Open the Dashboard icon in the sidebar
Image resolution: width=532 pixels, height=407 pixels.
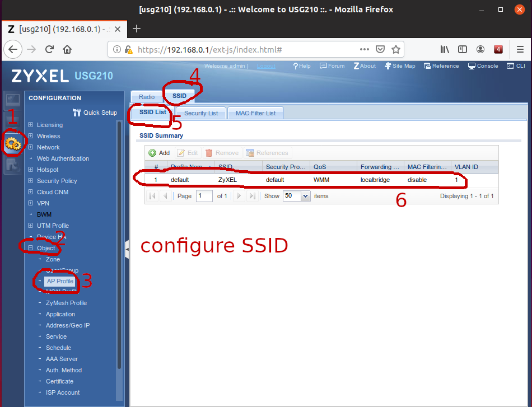click(13, 100)
